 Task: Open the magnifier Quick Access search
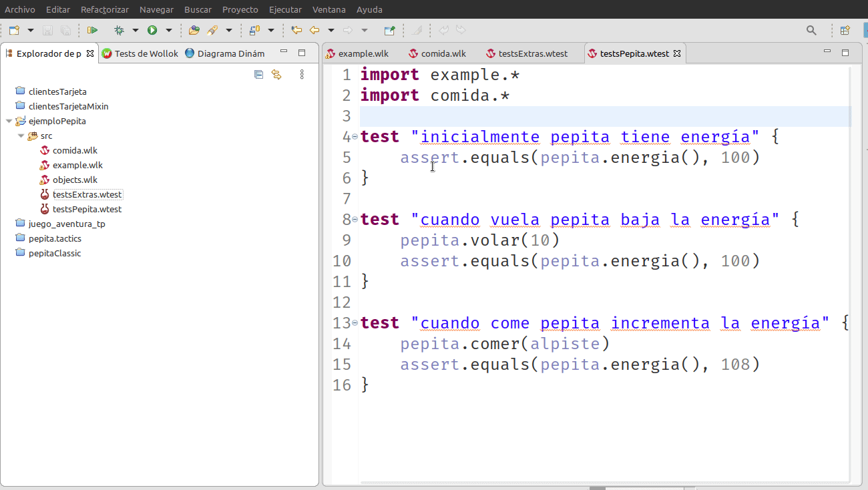(x=811, y=30)
